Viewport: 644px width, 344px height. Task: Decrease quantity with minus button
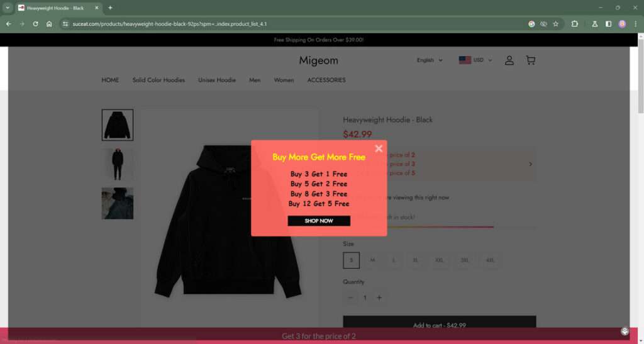[350, 297]
